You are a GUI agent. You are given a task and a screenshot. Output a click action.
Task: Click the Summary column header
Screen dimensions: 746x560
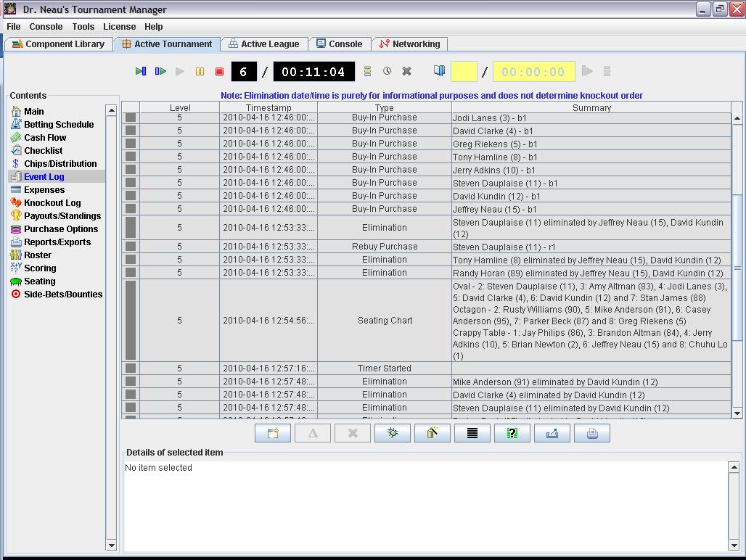coord(591,107)
